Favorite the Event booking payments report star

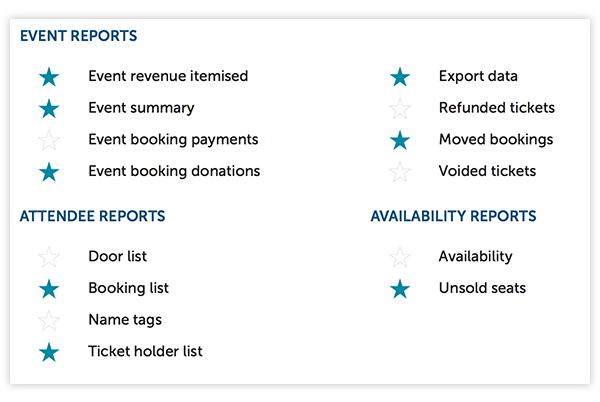pyautogui.click(x=49, y=140)
